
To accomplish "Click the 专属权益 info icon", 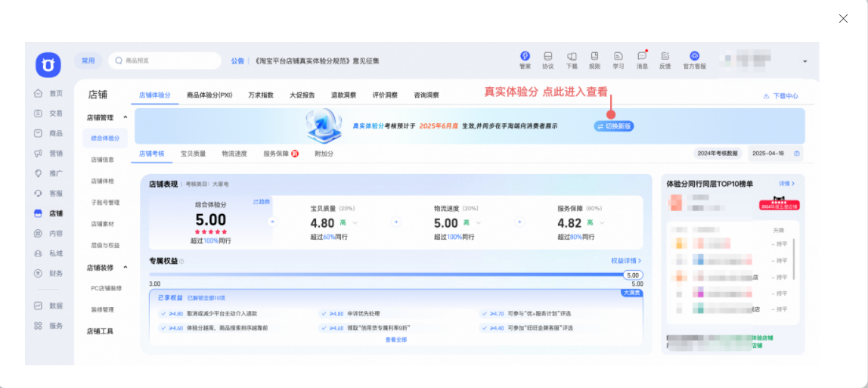I will point(181,261).
